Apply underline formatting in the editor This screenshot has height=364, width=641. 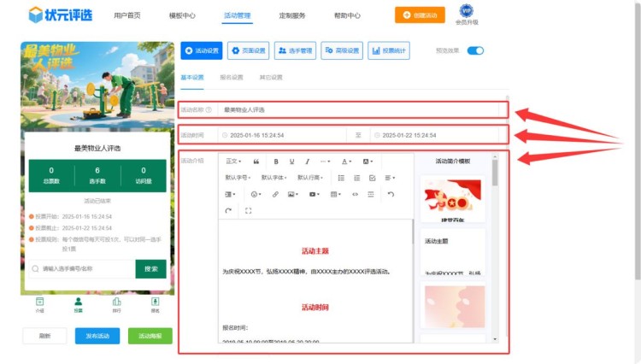[291, 161]
